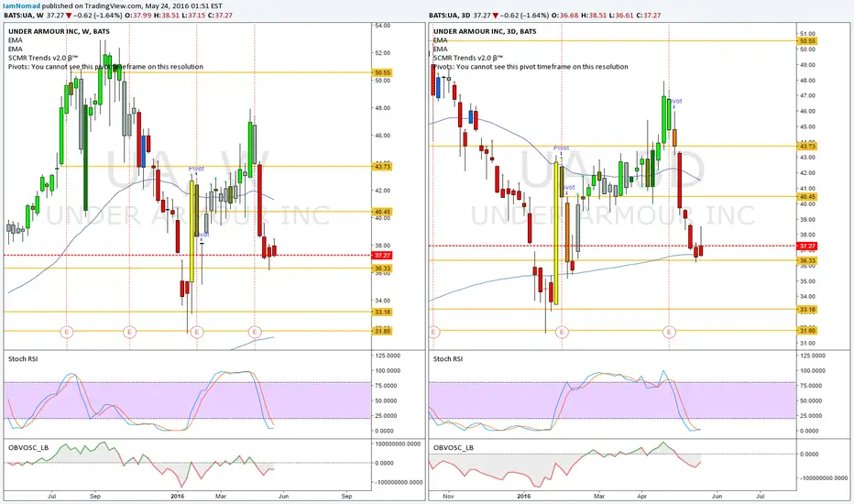Select the OBVOSC_LB label on weekly chart
Screen dimensions: 854x504
pyautogui.click(x=28, y=447)
